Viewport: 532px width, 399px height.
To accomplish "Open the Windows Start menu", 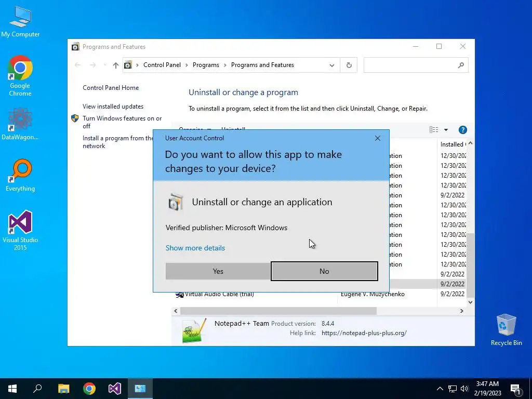I will pos(12,389).
